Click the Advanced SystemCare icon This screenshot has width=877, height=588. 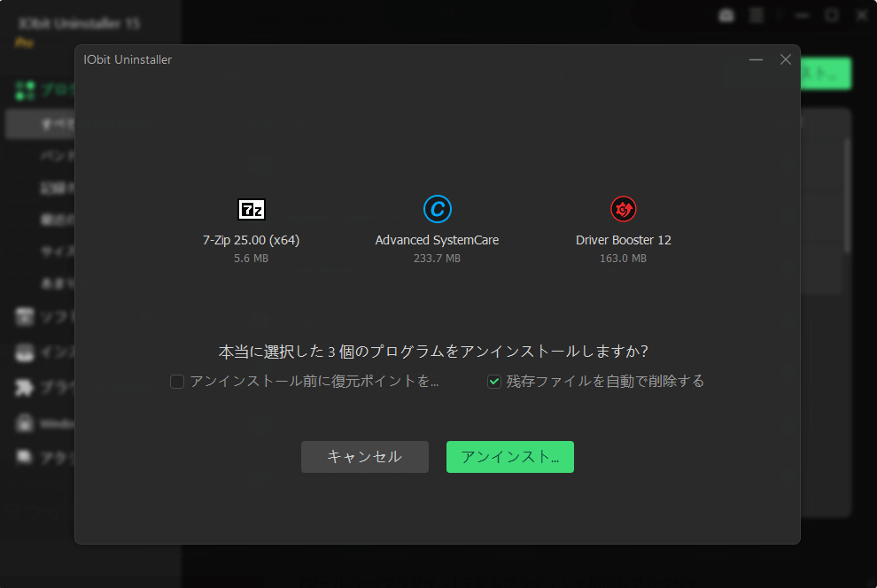(x=437, y=209)
